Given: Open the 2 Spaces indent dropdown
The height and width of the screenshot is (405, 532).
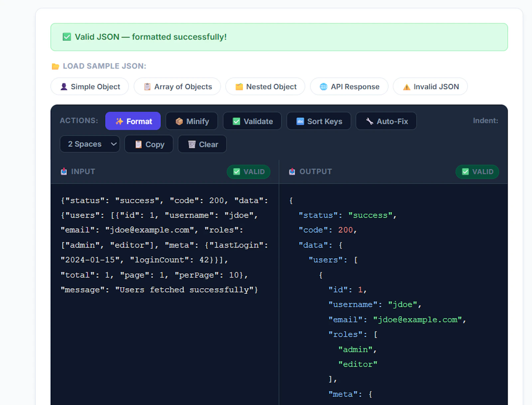Looking at the screenshot, I should [90, 144].
